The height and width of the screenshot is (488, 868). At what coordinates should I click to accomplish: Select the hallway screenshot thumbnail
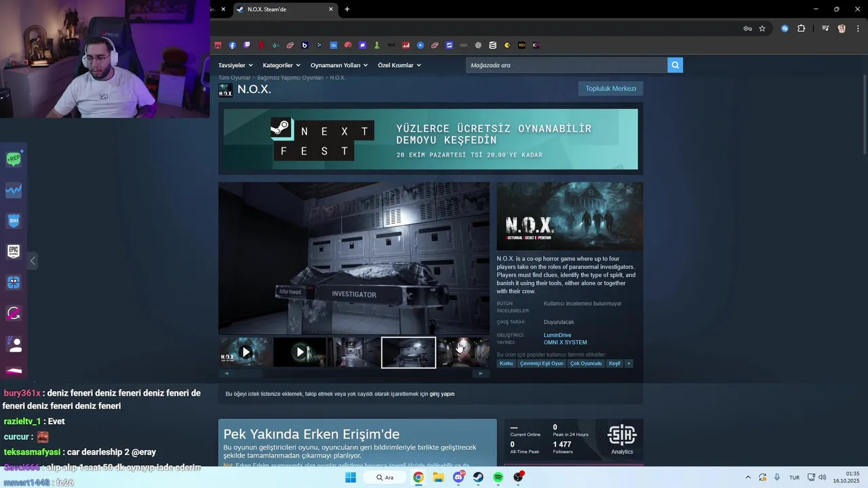354,352
